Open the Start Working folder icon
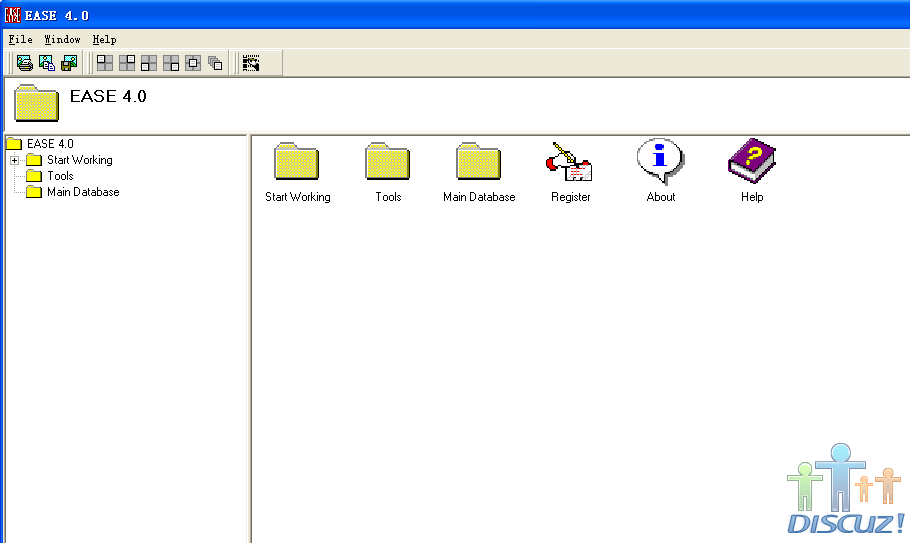The width and height of the screenshot is (910, 543). (297, 161)
